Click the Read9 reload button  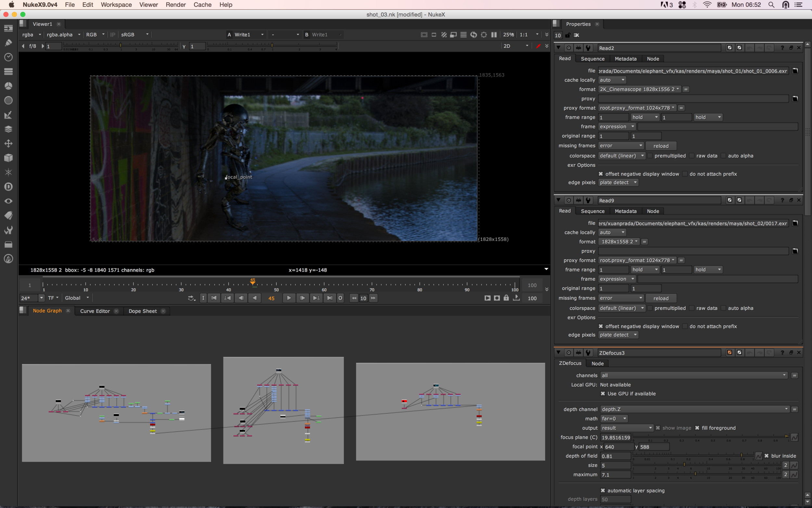coord(661,298)
